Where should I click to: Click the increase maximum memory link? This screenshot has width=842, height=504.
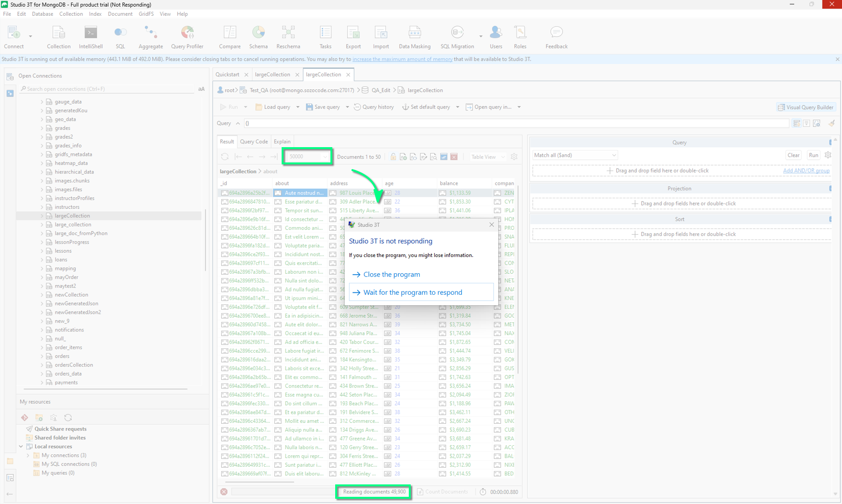point(402,59)
